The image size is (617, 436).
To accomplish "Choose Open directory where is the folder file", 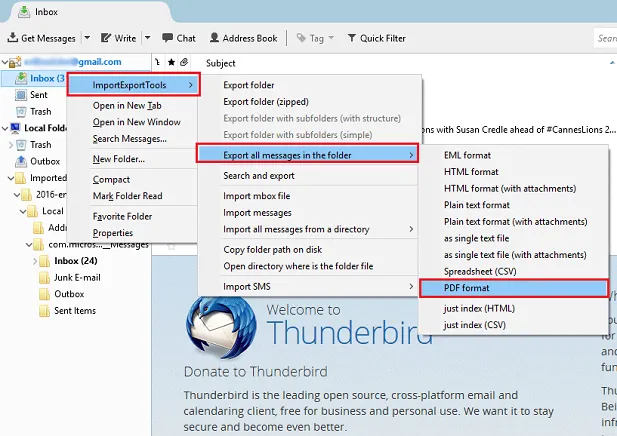I will (298, 266).
